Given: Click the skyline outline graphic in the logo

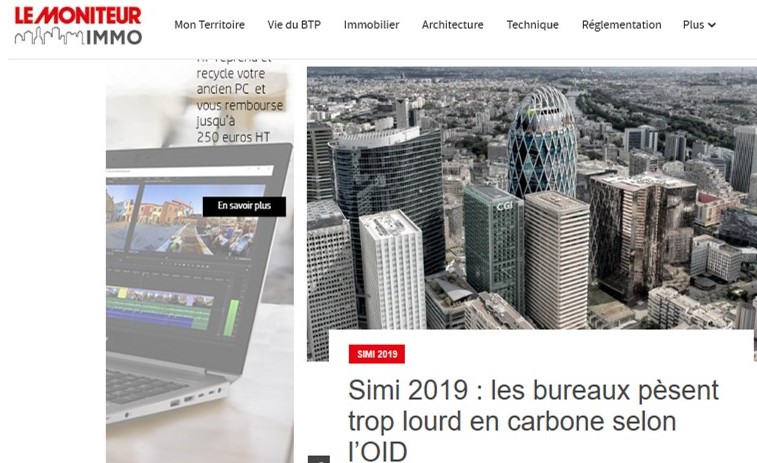Looking at the screenshot, I should [49, 36].
